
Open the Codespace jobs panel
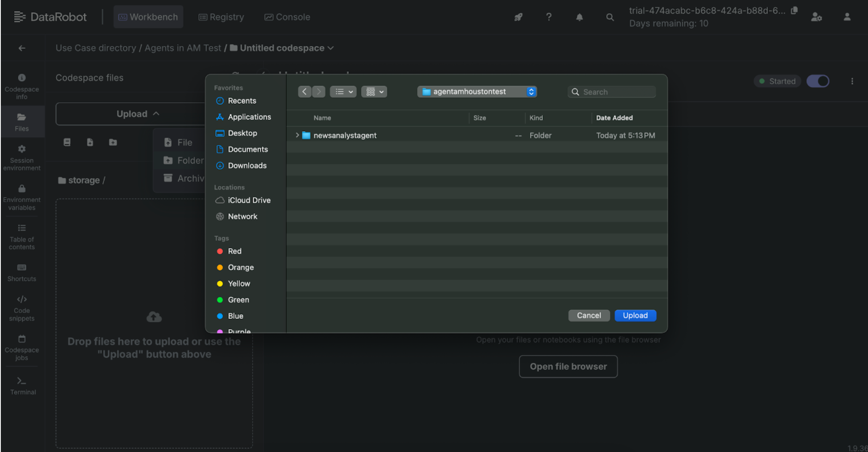click(x=22, y=348)
